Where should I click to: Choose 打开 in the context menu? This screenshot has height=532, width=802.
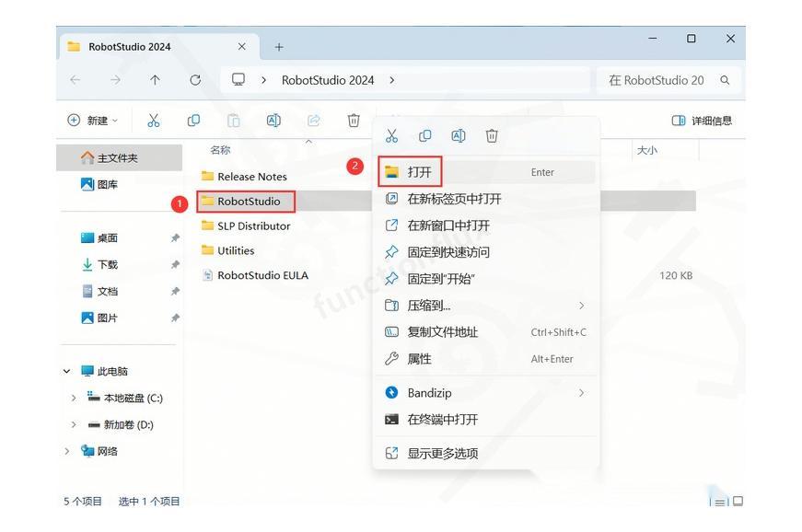point(486,172)
